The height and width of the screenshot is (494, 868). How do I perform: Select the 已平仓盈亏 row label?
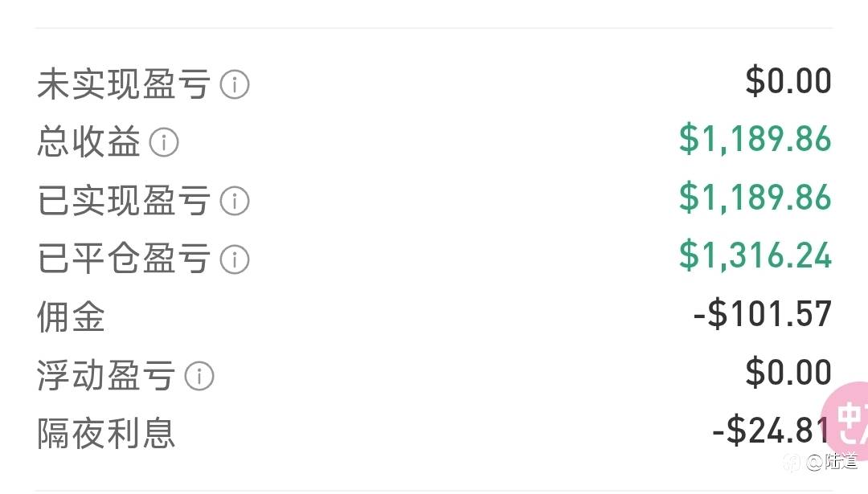click(124, 259)
